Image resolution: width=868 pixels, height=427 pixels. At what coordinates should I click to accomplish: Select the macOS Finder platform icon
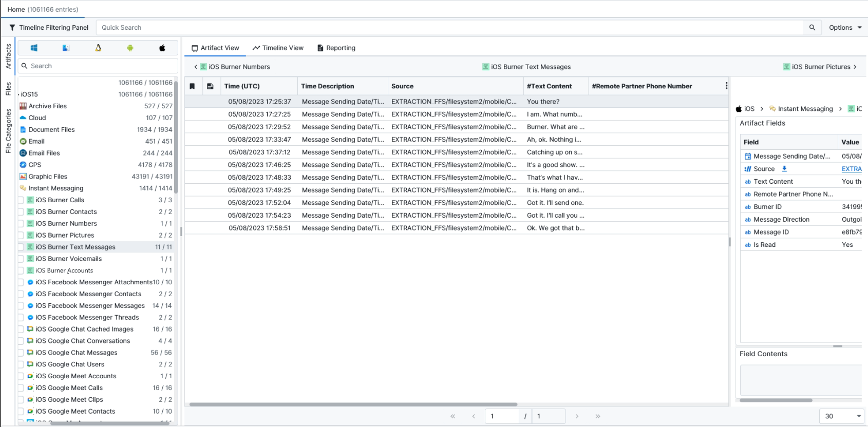[x=66, y=48]
